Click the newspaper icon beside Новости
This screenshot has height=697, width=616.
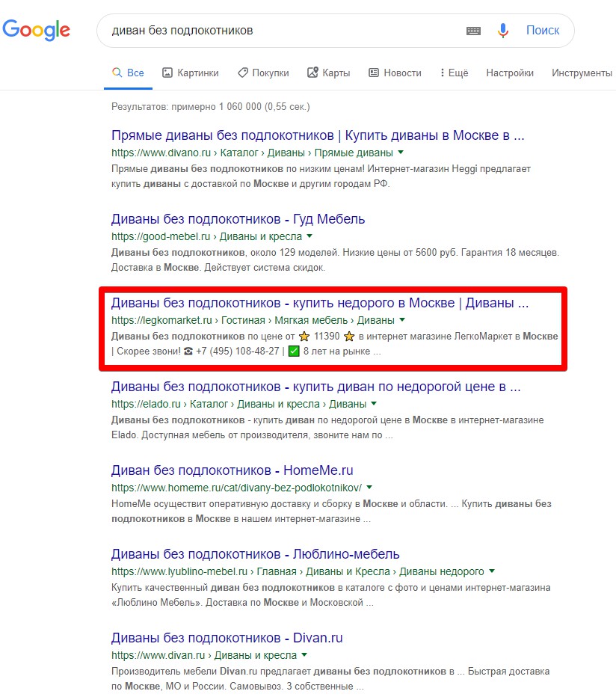coord(374,73)
